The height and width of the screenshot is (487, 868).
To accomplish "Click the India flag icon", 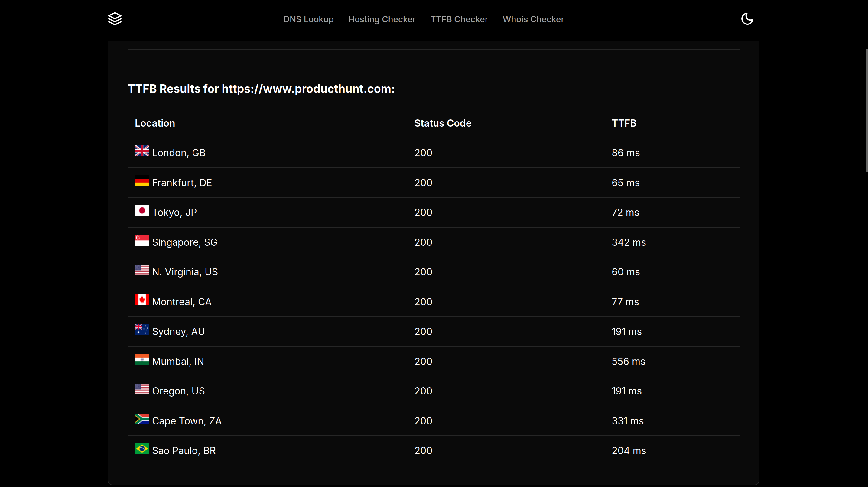I will [142, 360].
